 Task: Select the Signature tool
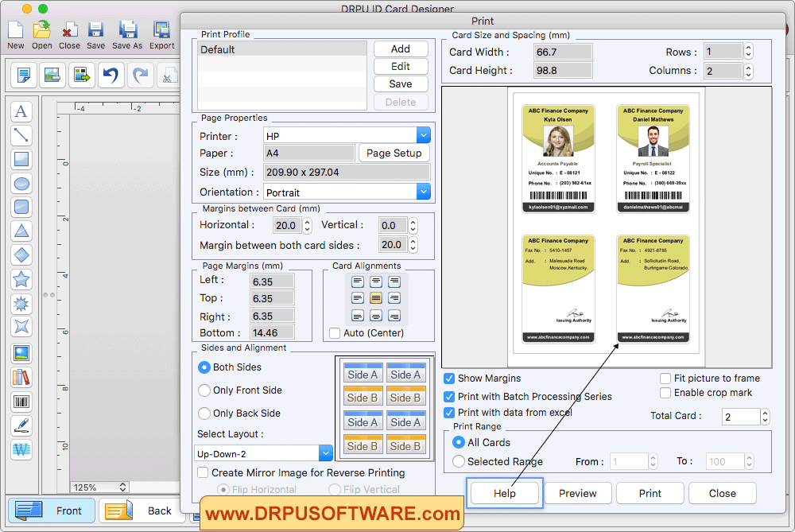(21, 425)
